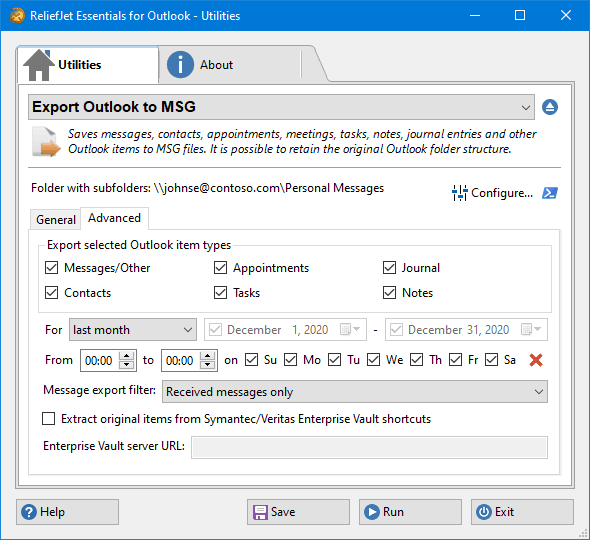
Task: Click the Utilities house icon
Action: click(39, 65)
